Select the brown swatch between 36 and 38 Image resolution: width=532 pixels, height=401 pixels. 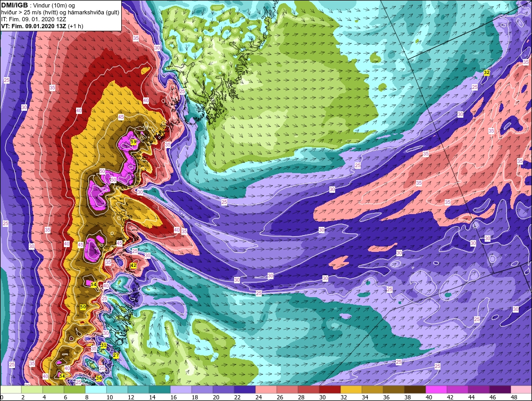(x=394, y=389)
